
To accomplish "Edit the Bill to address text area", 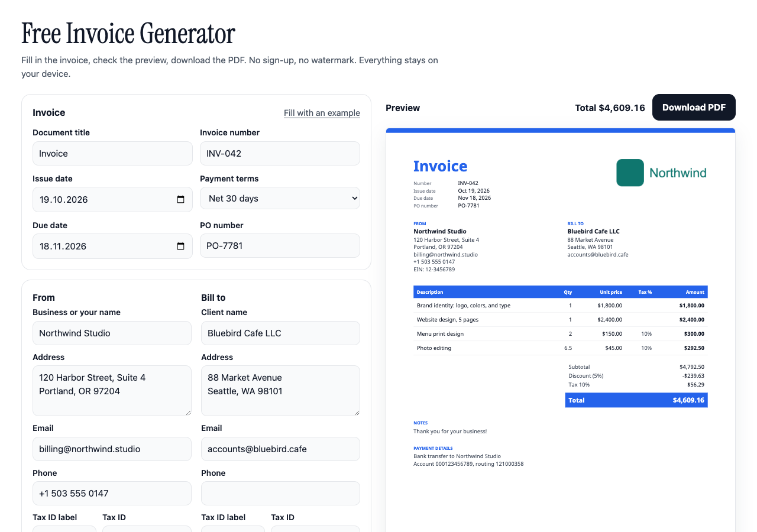I will coord(280,391).
